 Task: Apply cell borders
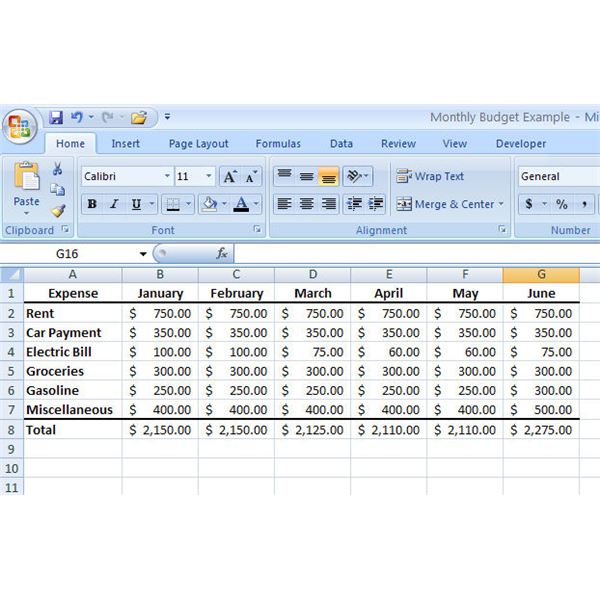(x=173, y=204)
